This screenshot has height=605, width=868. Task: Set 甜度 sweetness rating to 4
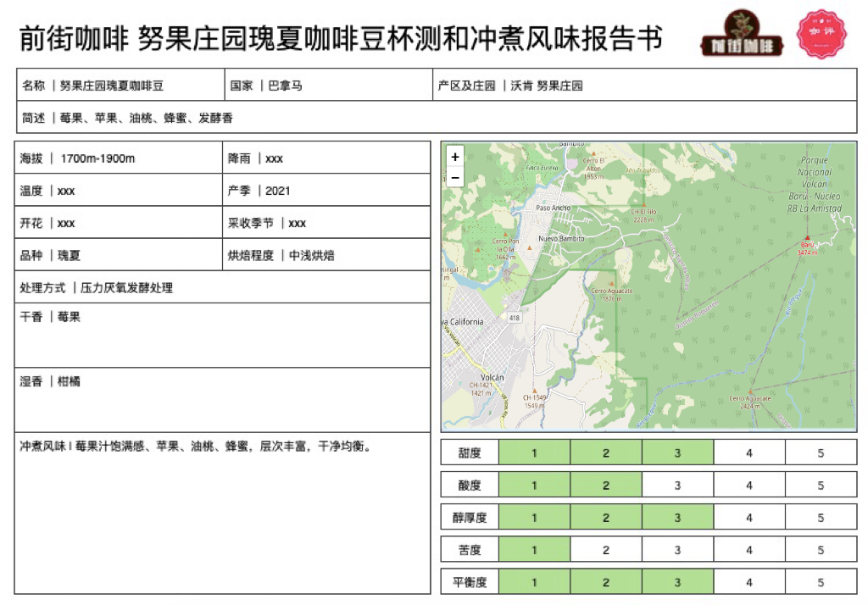(748, 453)
